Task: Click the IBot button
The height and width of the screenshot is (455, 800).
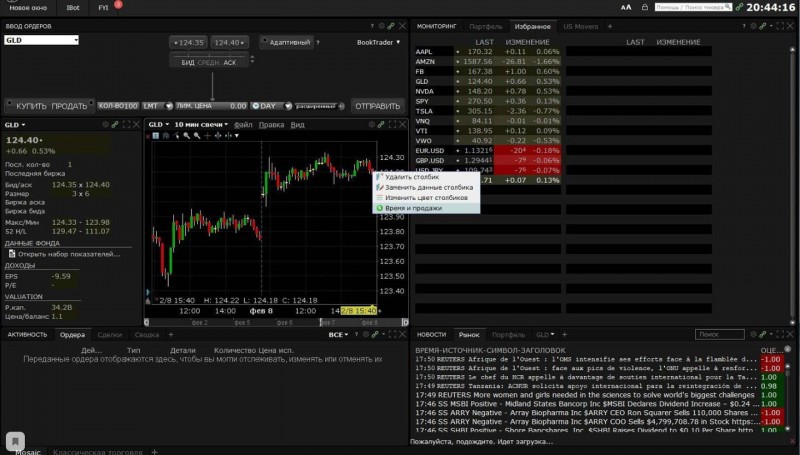Action: click(x=73, y=8)
